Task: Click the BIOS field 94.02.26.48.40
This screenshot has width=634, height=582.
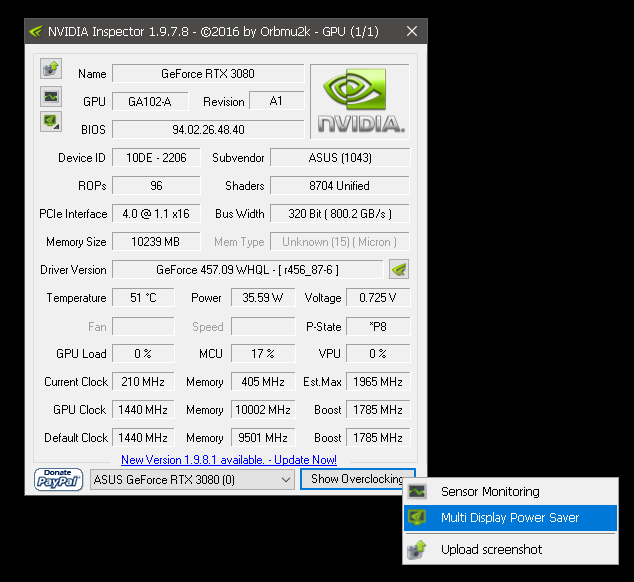Action: pos(208,129)
